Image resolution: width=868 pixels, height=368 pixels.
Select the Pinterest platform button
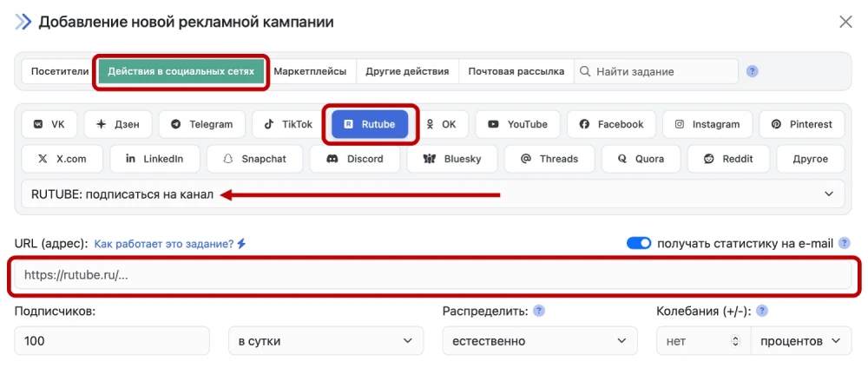click(801, 124)
